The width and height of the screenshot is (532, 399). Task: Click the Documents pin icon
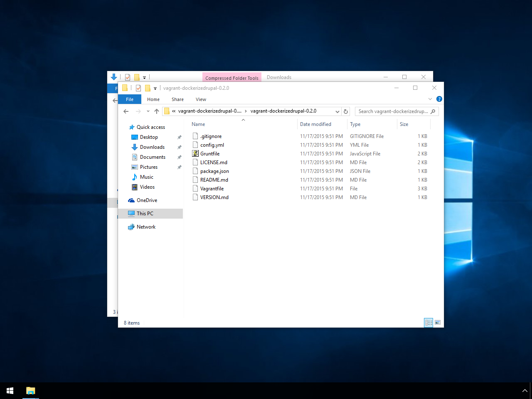[x=180, y=157]
